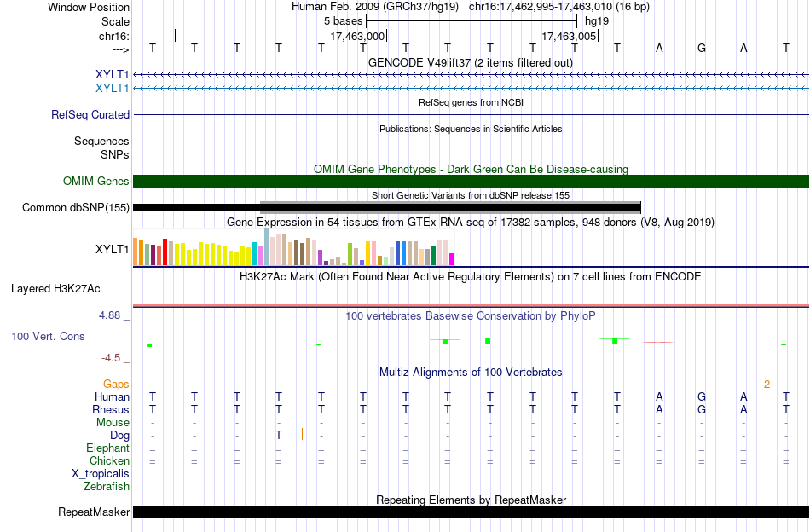Click the 17,463,000 position marker
Viewport: 810px width, 532px height.
click(x=358, y=36)
